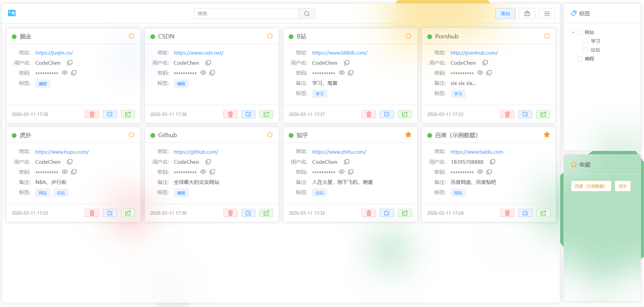
Task: Select 百度 (示例数据) in favorites panel
Action: click(591, 186)
